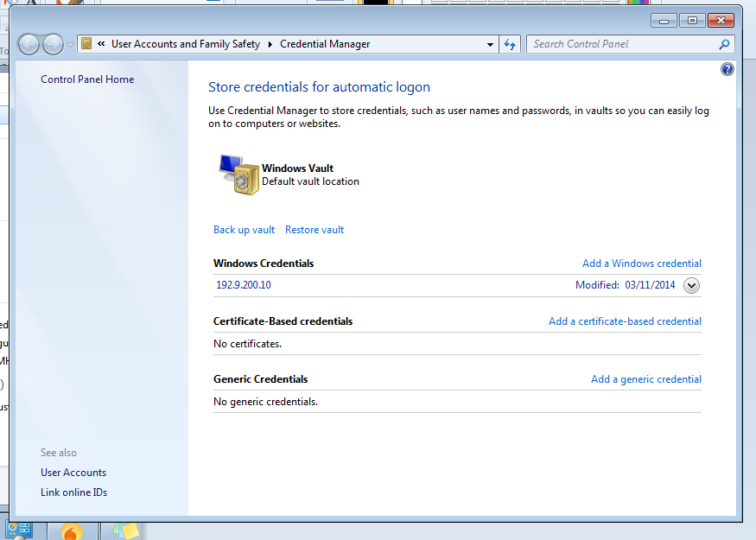Expand the 192.9.200.10 credential details
The height and width of the screenshot is (540, 756).
[x=690, y=285]
